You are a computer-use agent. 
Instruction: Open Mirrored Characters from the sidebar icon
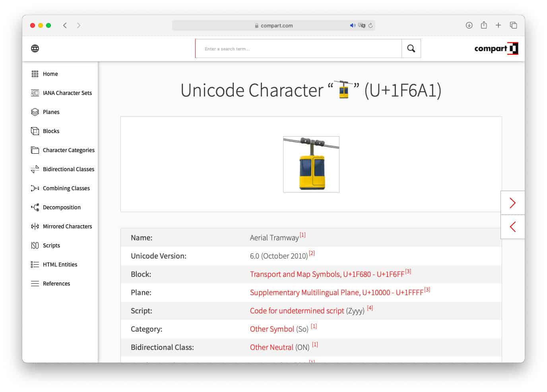(x=35, y=226)
